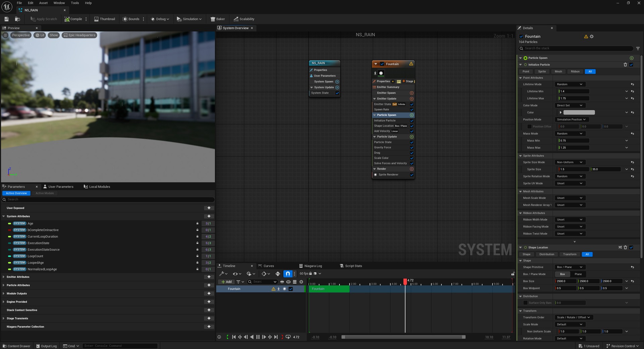Randomize Shape Location shuffle icon
The height and width of the screenshot is (349, 644).
[x=620, y=247]
